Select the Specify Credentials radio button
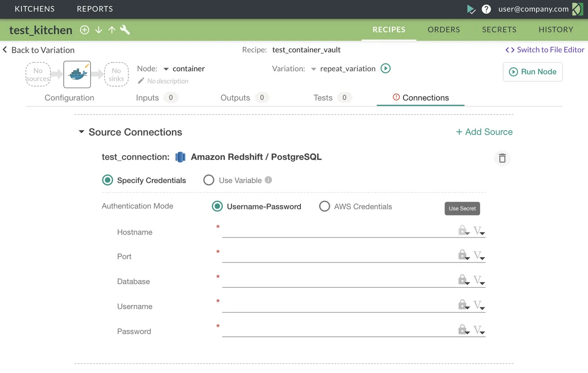The height and width of the screenshot is (373, 588). [107, 180]
